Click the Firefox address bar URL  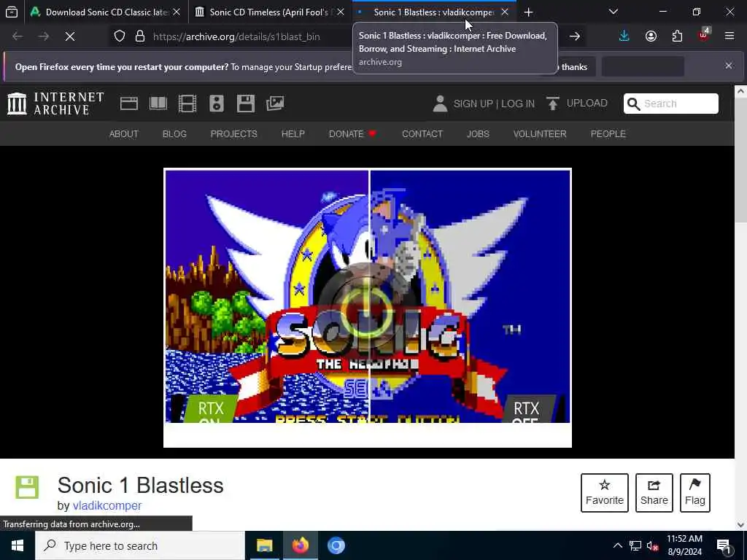point(237,36)
